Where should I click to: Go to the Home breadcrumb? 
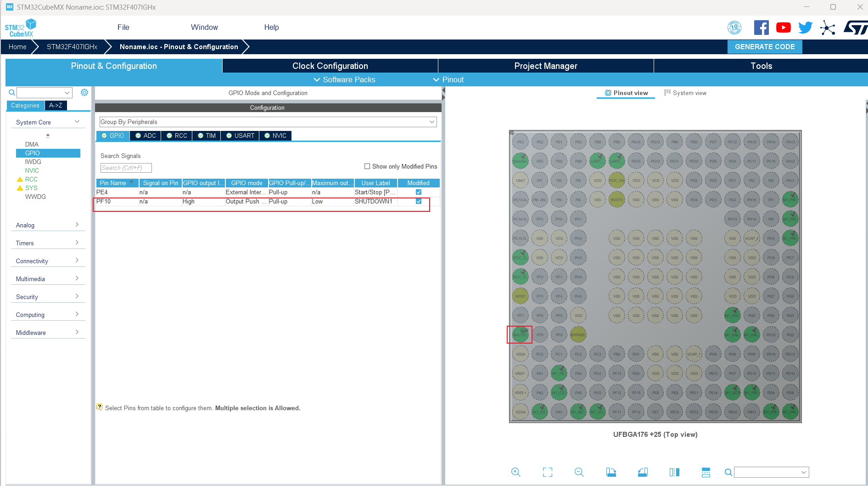tap(17, 47)
